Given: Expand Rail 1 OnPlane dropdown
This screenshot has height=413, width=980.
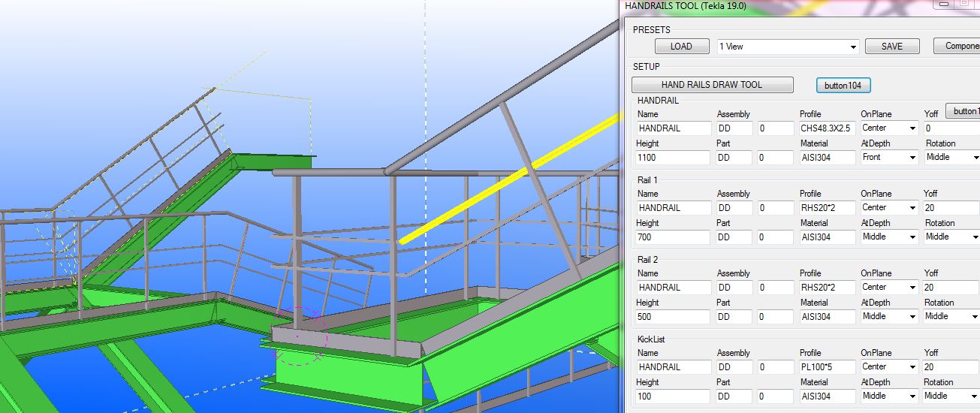Looking at the screenshot, I should [889, 208].
